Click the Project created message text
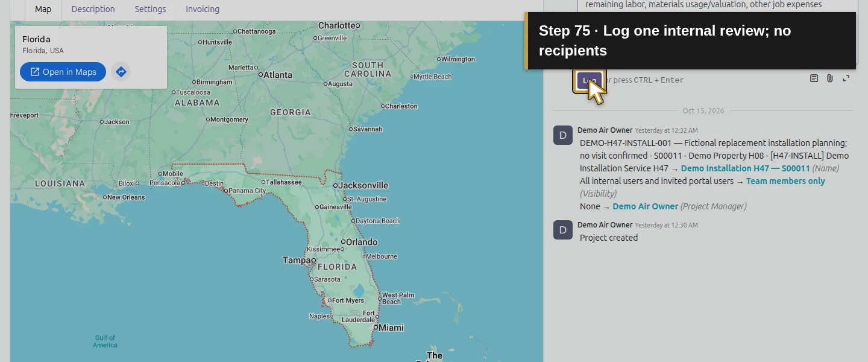 tap(609, 238)
